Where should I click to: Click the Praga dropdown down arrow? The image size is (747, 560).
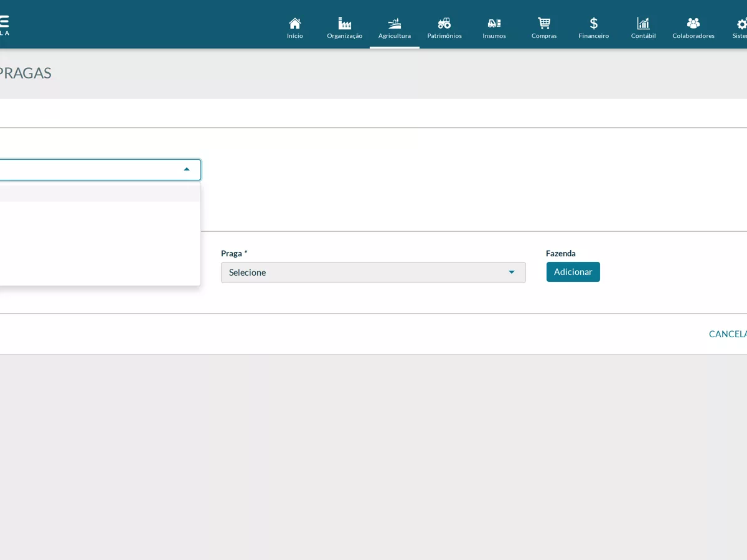pos(512,273)
